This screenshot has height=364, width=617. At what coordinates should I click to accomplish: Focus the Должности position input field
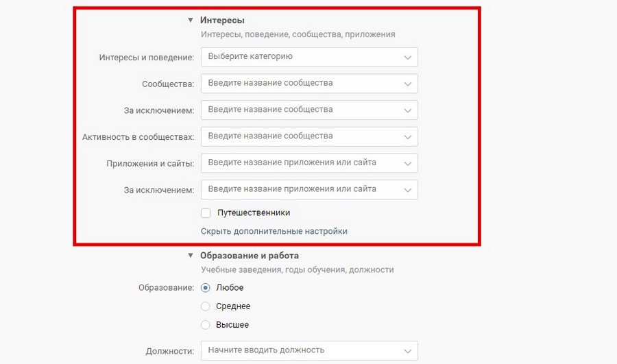click(x=309, y=350)
